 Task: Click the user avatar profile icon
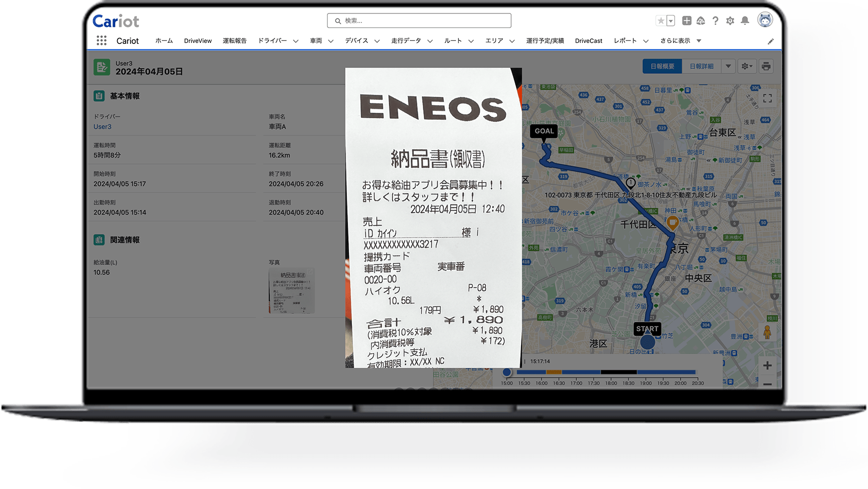pos(765,20)
